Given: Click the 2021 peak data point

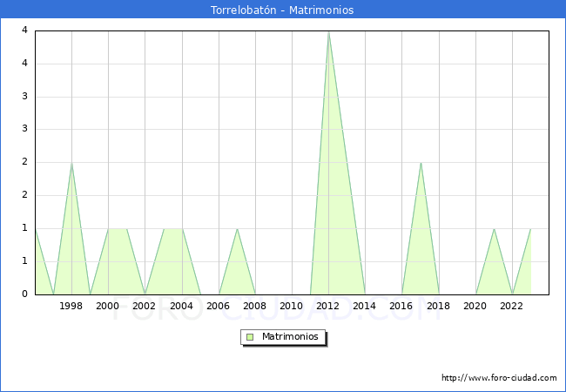Looking at the screenshot, I should click(494, 229).
